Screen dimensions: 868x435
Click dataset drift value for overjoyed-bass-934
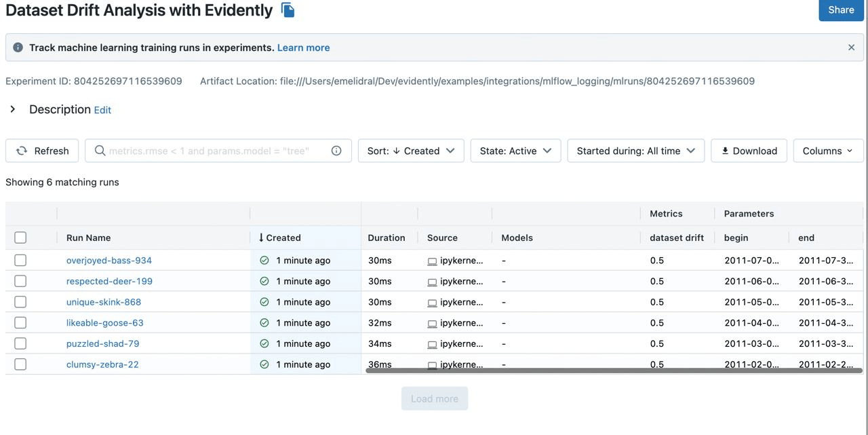[657, 261]
